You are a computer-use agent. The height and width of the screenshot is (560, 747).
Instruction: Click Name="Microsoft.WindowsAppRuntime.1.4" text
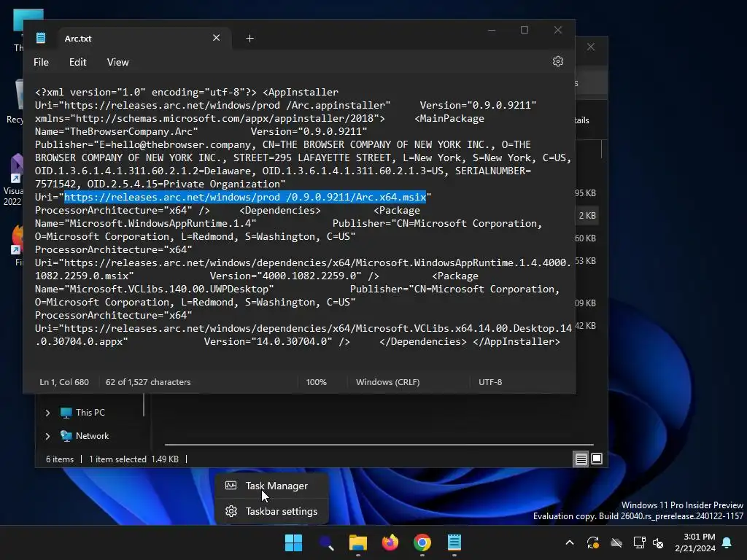pos(145,223)
